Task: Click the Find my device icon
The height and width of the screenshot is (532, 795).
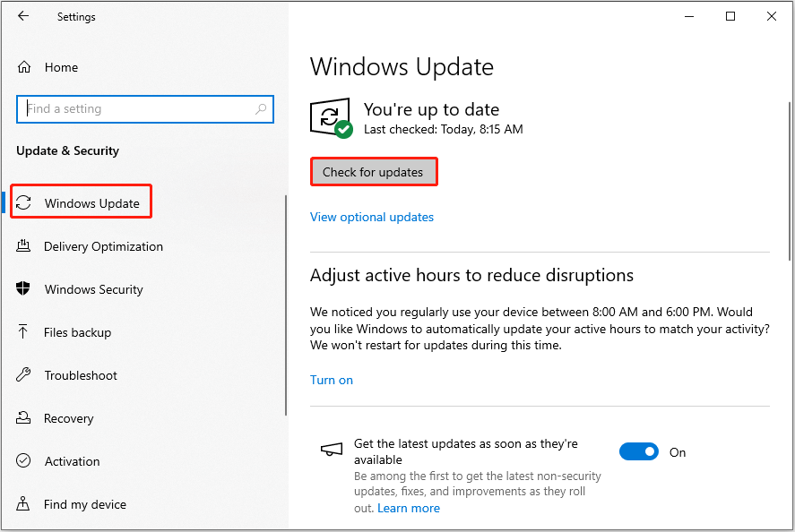Action: 24,504
